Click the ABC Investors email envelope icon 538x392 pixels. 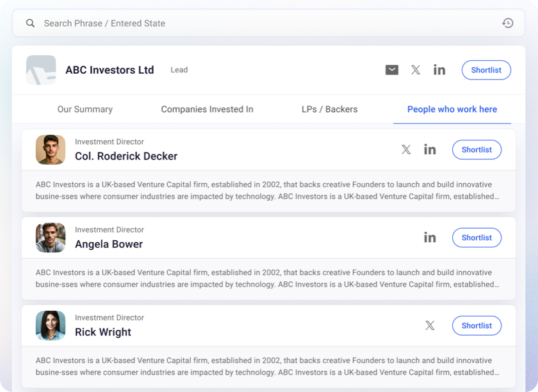click(392, 70)
